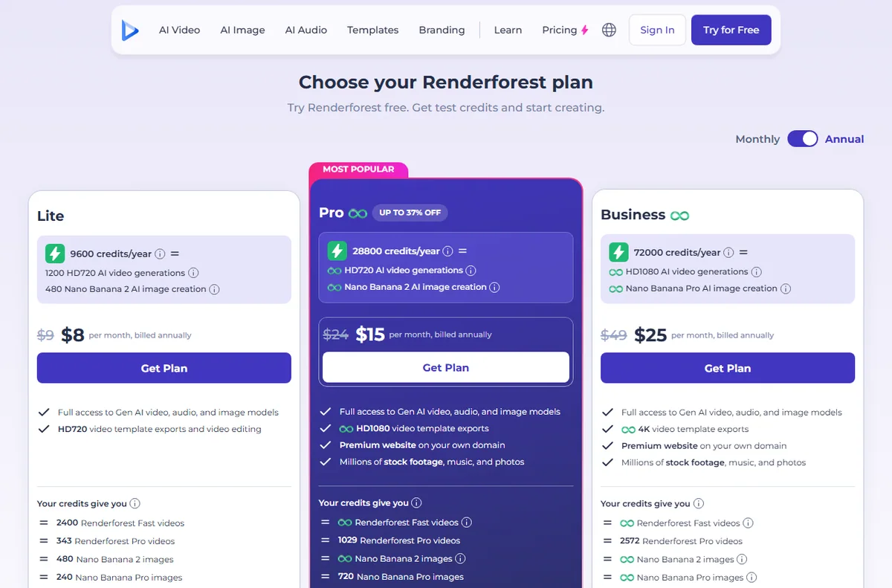Click info icon next to Nano Banana Pro AI image creation
Viewport: 892px width, 588px height.
pyautogui.click(x=785, y=288)
